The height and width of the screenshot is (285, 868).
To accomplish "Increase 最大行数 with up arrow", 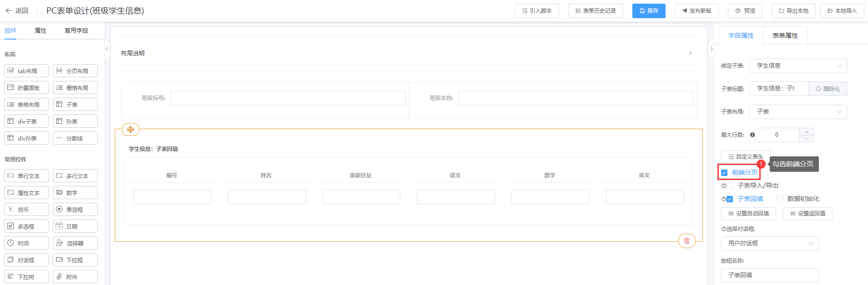I will click(x=807, y=131).
